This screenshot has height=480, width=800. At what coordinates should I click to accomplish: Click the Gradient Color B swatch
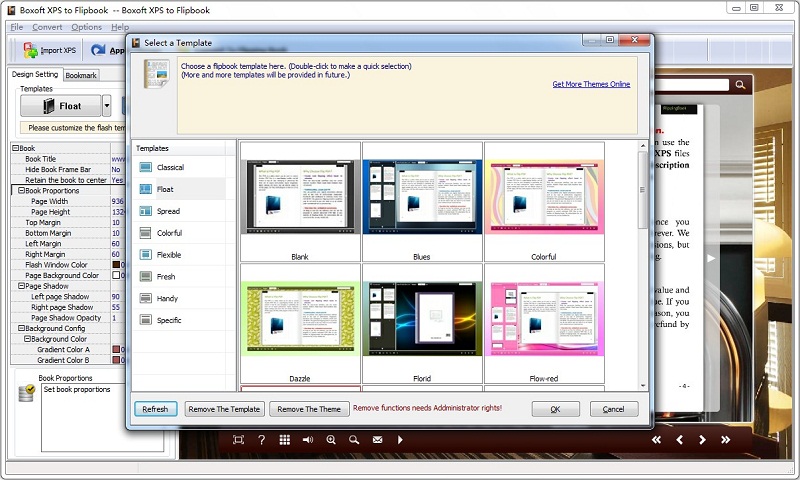tap(116, 360)
